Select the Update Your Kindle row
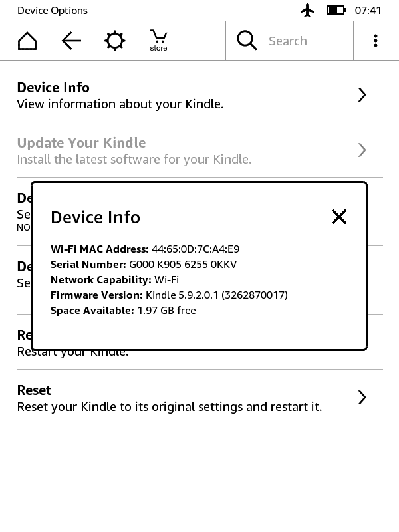This screenshot has width=399, height=532. coord(199,150)
